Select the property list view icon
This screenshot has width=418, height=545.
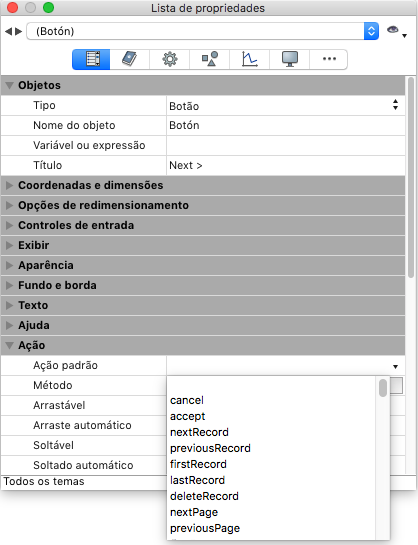91,59
